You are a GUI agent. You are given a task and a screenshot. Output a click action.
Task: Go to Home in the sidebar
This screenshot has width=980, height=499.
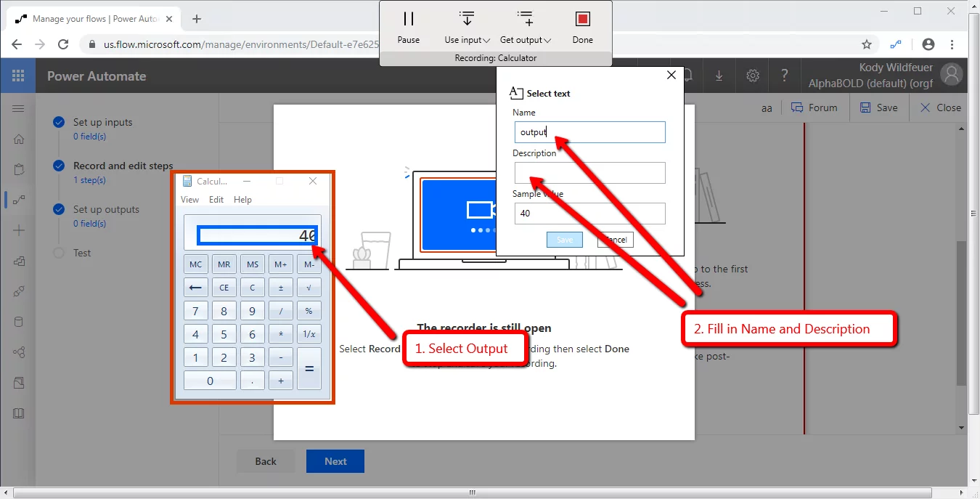19,139
